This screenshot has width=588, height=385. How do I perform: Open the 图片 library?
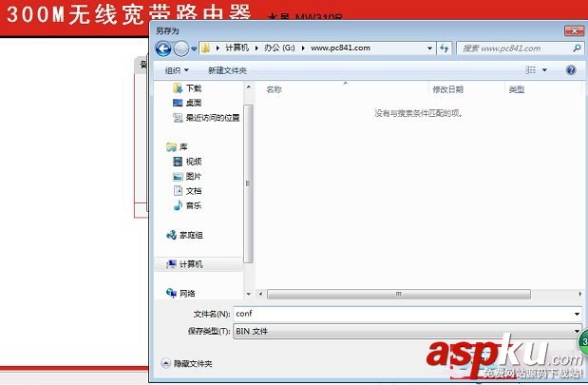point(194,177)
